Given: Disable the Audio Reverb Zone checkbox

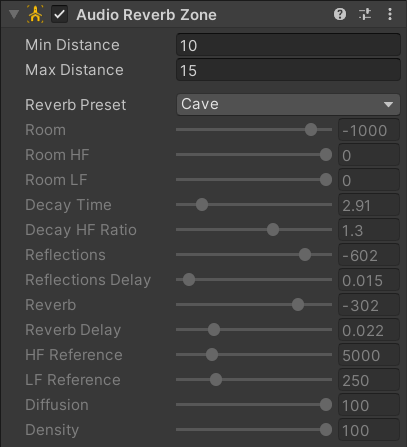Looking at the screenshot, I should coord(59,15).
